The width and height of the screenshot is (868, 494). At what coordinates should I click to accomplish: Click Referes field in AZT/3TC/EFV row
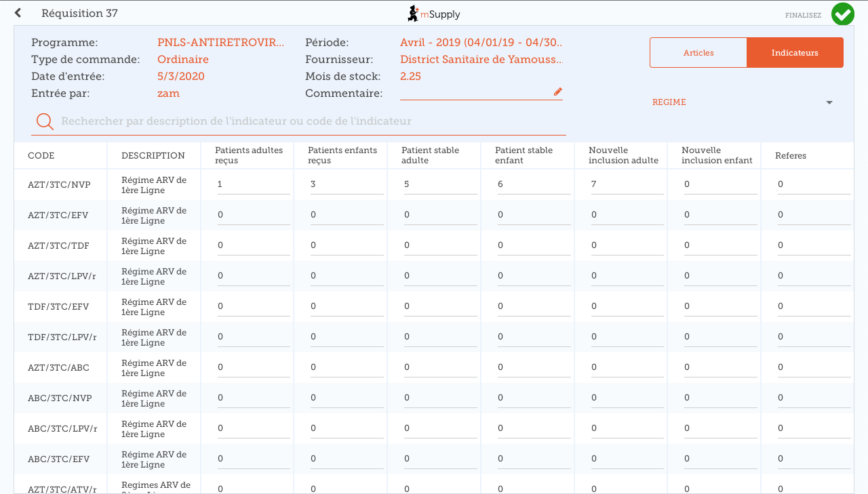(813, 215)
